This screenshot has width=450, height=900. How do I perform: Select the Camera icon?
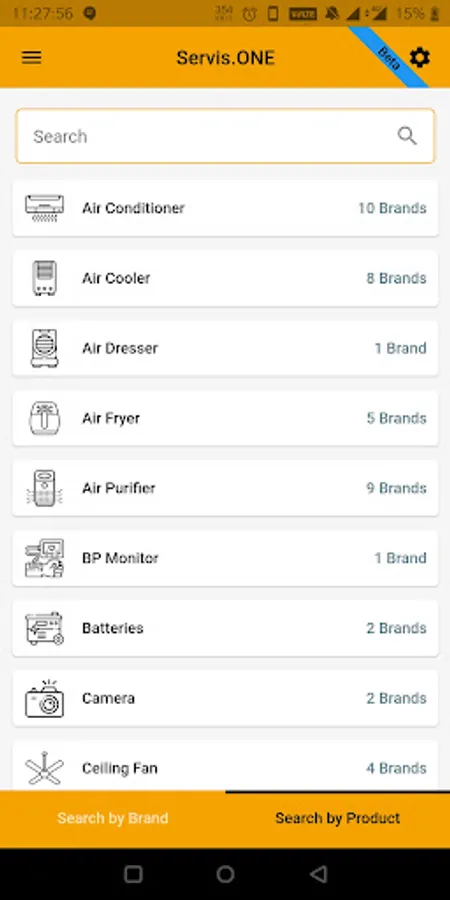tap(44, 699)
